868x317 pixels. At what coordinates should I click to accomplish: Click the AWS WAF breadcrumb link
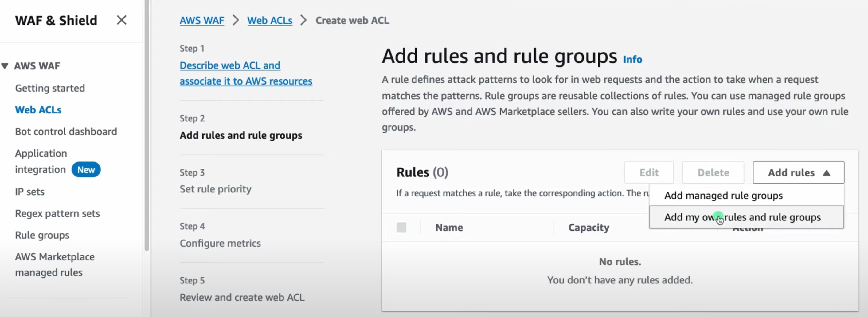202,20
